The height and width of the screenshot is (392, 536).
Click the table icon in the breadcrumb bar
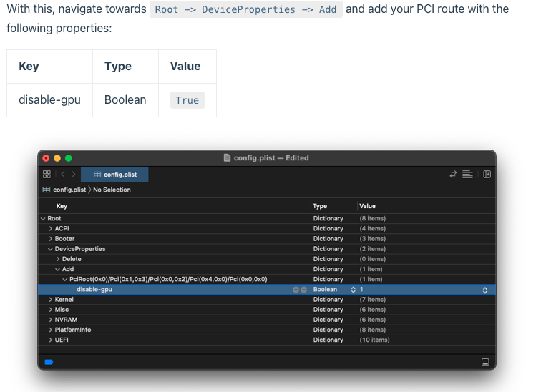(x=47, y=190)
